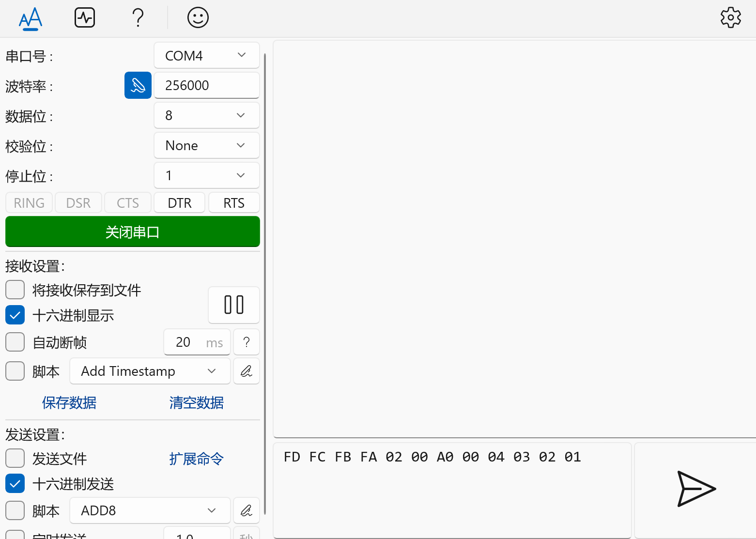Expand the COM4 port dropdown
Screen dimensions: 756x539
(x=207, y=56)
